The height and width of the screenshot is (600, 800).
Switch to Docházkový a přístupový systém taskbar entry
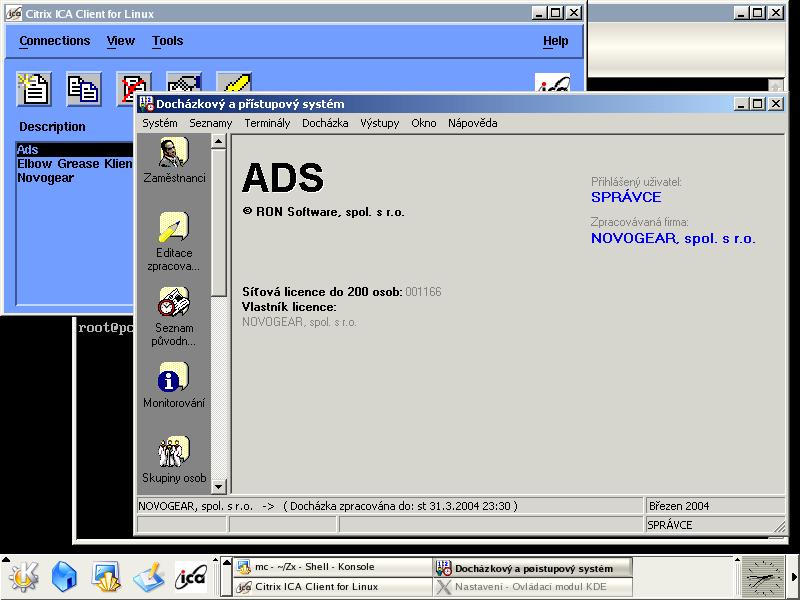tap(533, 567)
